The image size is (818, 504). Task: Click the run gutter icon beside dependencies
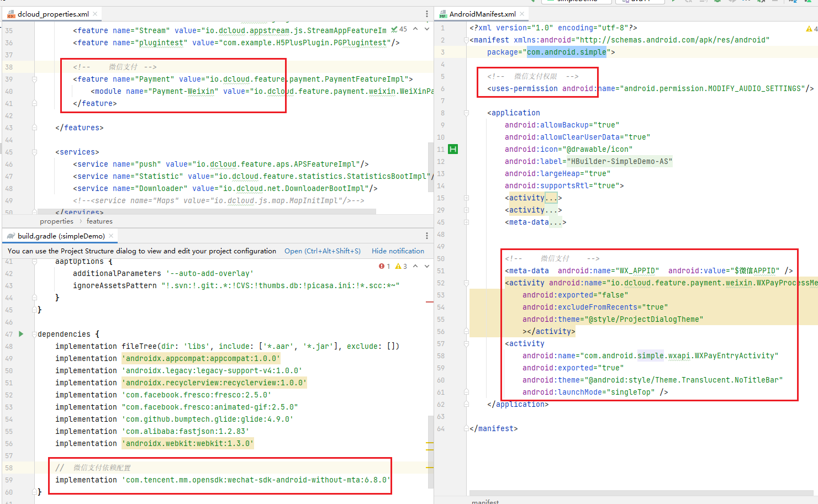click(x=22, y=334)
